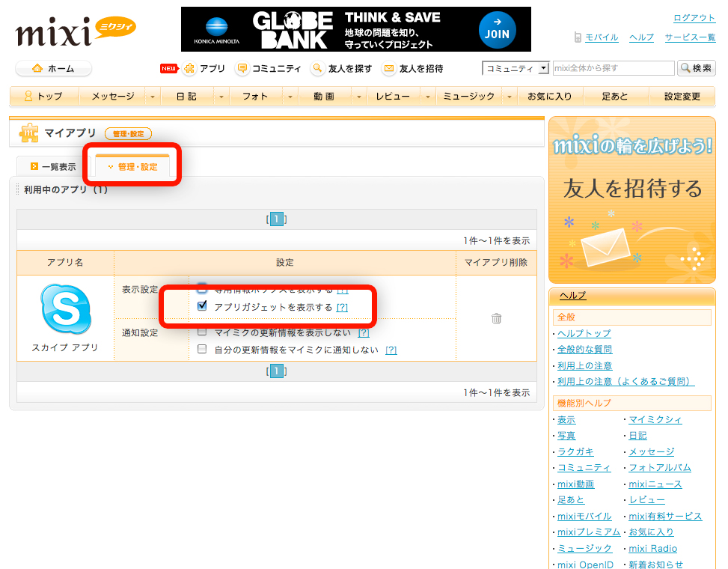Click the JOIN circle on the banner
This screenshot has height=569, width=728.
pyautogui.click(x=498, y=29)
